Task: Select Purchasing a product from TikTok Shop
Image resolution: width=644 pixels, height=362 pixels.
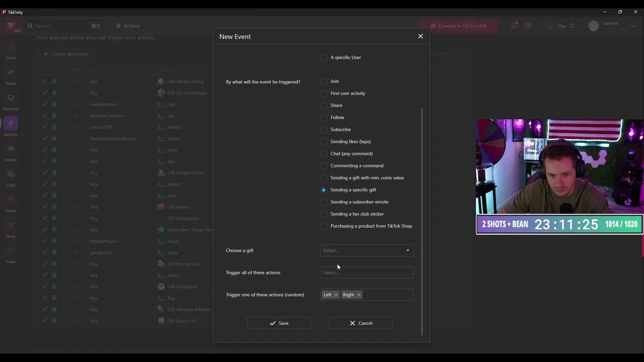Action: pos(324,226)
